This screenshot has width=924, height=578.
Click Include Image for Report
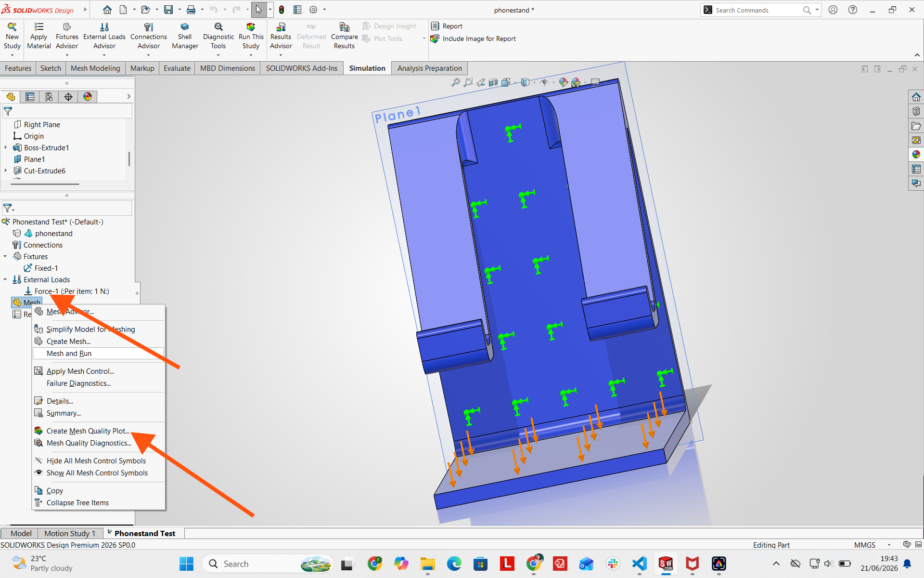click(474, 39)
